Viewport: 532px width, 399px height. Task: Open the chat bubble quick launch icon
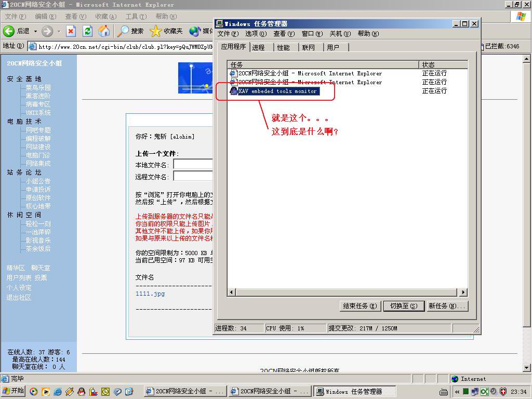coord(117,392)
